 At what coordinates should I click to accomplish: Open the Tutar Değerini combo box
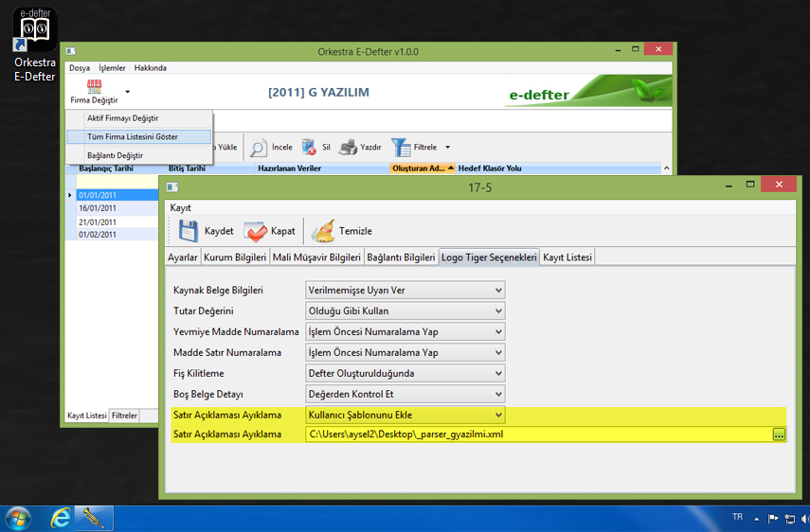pos(498,310)
